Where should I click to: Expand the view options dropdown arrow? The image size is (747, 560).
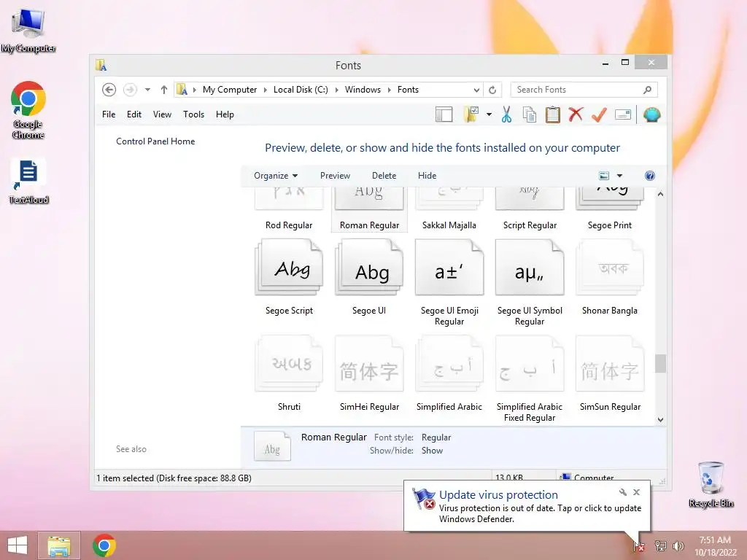point(619,176)
